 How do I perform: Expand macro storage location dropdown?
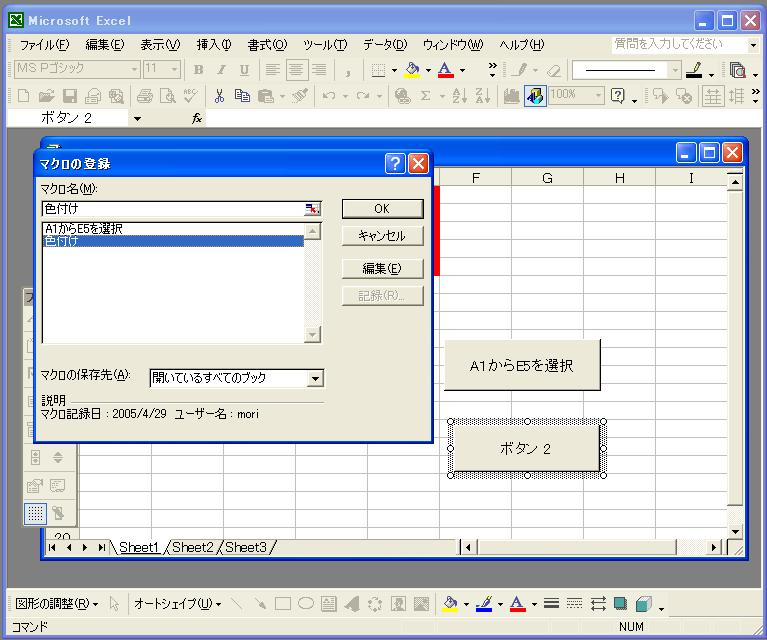[316, 378]
